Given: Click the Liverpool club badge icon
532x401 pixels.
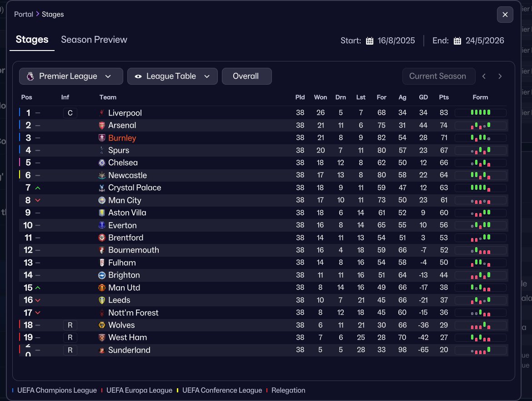Looking at the screenshot, I should pos(102,113).
